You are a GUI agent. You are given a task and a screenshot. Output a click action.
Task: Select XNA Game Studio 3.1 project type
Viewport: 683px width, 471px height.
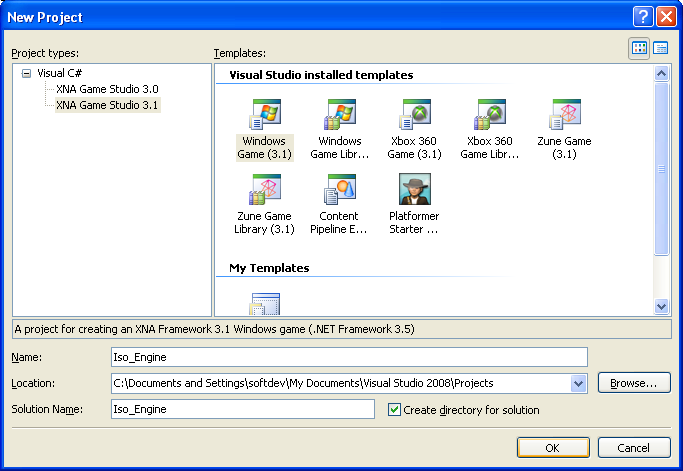(x=107, y=104)
